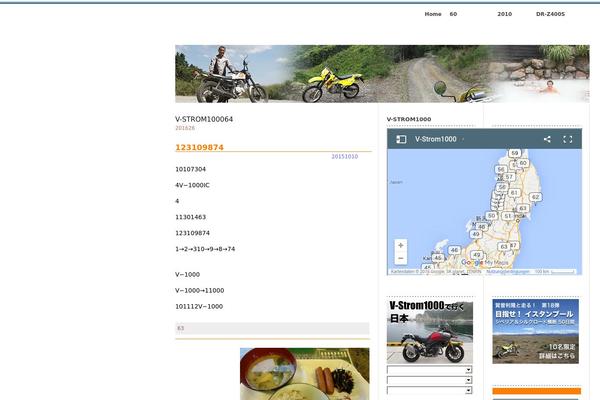The image size is (600, 400).
Task: Click the V-STROM100064 post title
Action: (204, 119)
